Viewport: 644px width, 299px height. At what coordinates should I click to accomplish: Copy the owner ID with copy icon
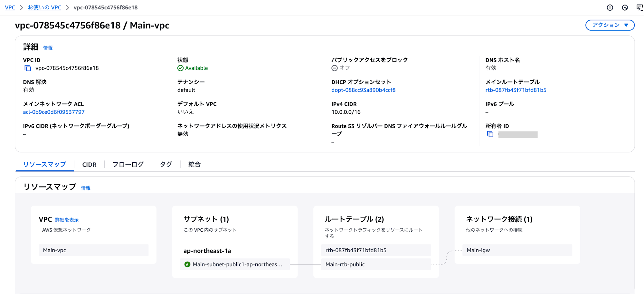point(490,134)
